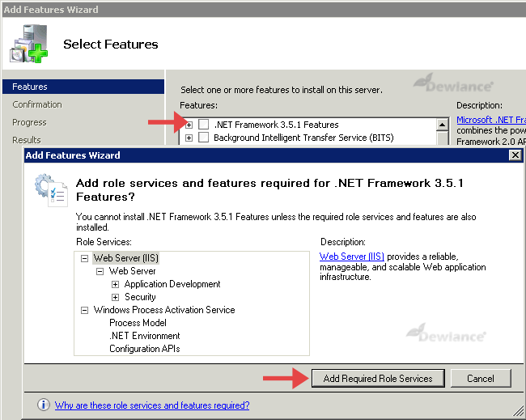
Task: Click the features list scroll up arrow
Action: coord(442,125)
